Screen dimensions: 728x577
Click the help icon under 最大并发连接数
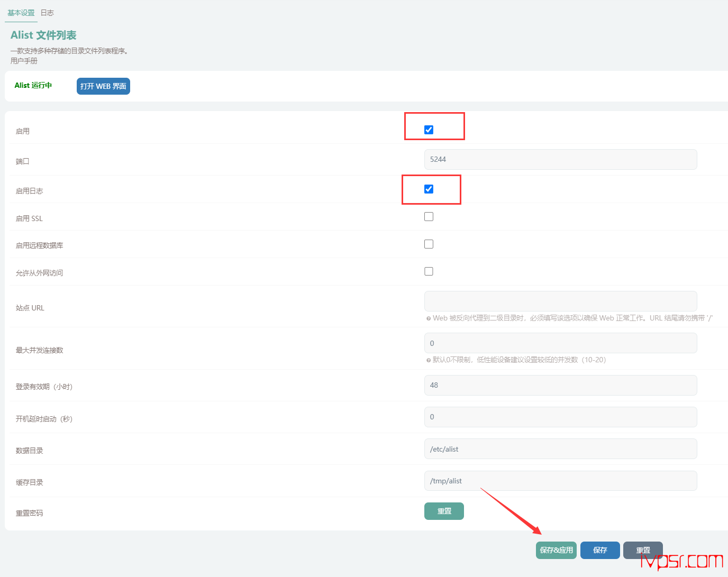pos(429,360)
